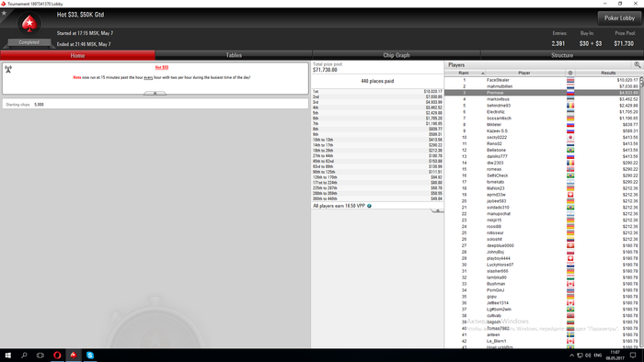Show hidden system tray icons

[571, 356]
